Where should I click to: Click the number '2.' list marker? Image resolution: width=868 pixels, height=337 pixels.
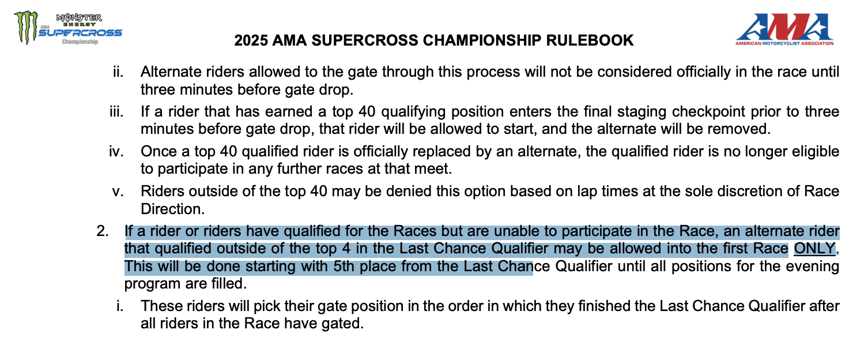point(103,231)
